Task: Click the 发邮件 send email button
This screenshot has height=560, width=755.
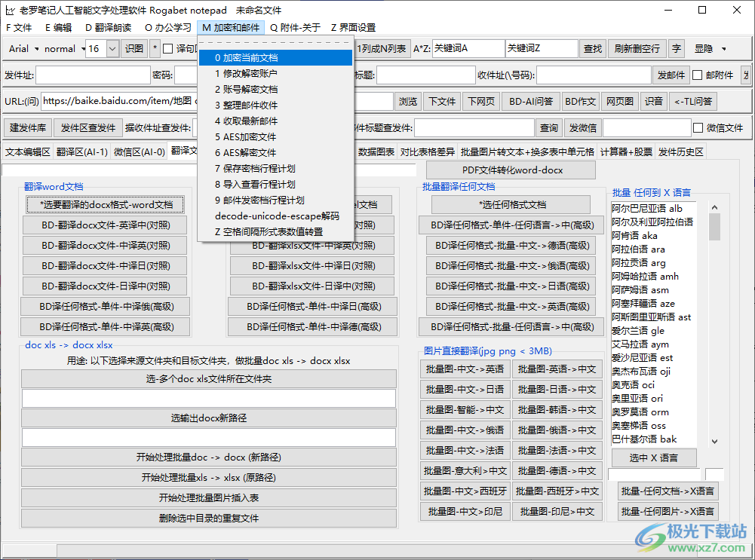Action: (672, 74)
